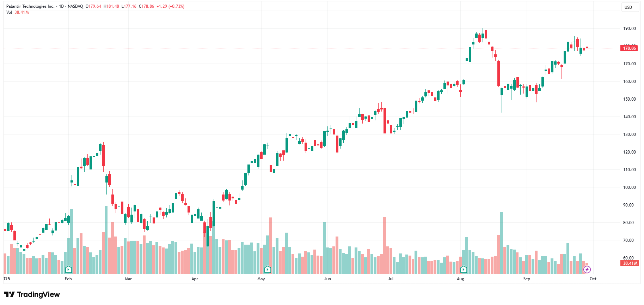The image size is (644, 305).
Task: Open the USD currency selector
Action: 628,7
